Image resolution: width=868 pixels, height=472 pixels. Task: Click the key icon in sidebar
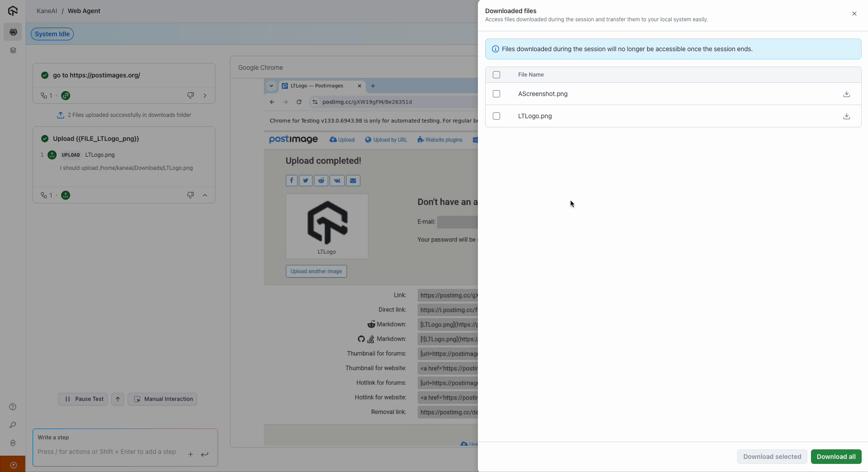(13, 425)
